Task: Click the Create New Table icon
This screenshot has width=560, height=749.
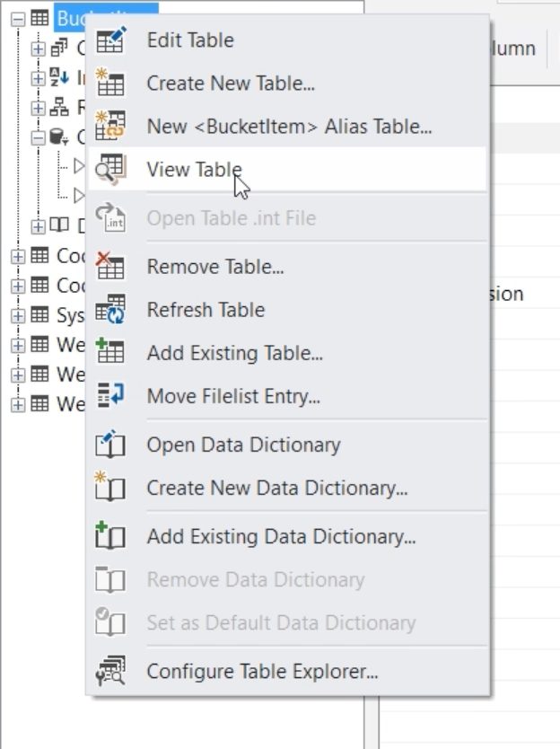Action: tap(110, 84)
